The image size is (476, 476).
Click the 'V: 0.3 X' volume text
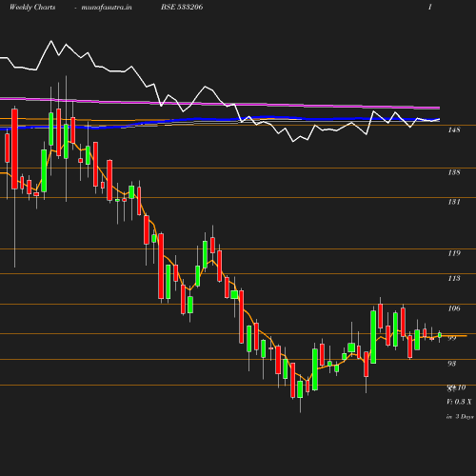pos(459,402)
